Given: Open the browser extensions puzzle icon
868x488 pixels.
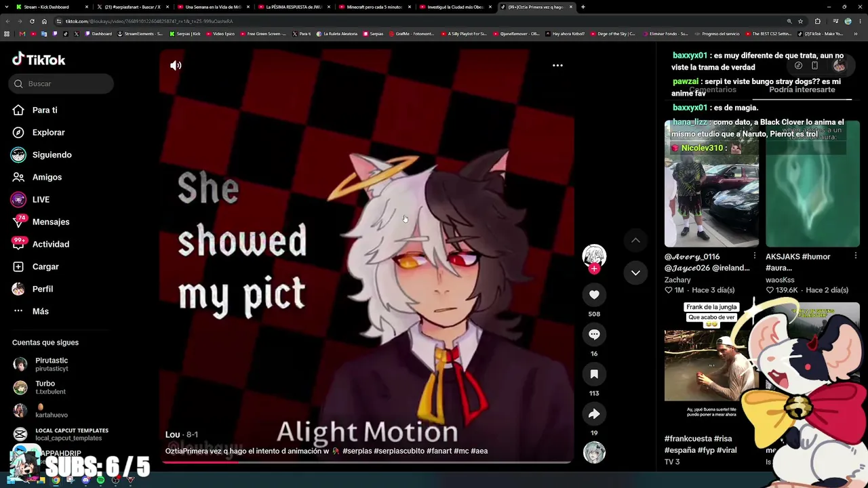Looking at the screenshot, I should [x=817, y=21].
